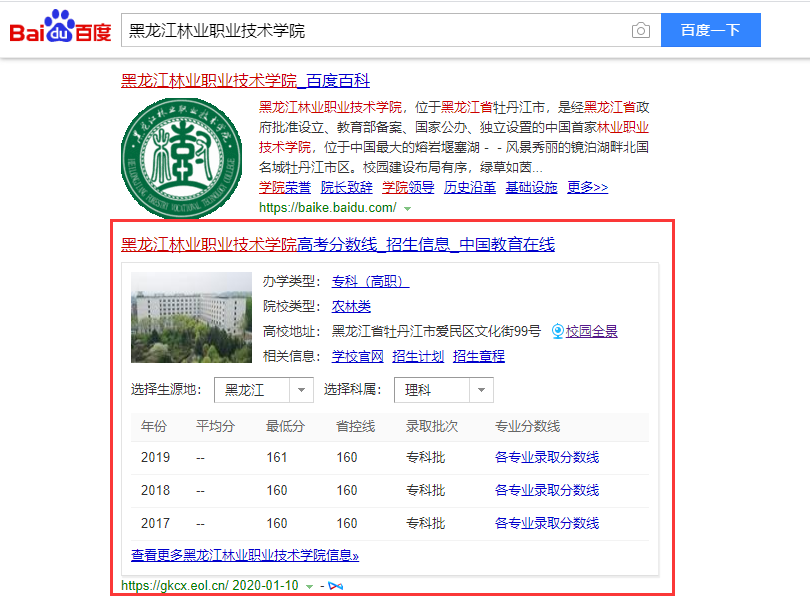Open the 校园全景 link
The height and width of the screenshot is (605, 810).
(x=591, y=331)
